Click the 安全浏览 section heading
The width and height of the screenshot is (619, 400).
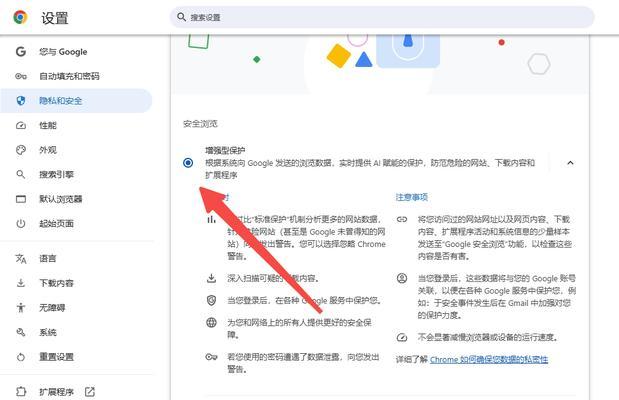coord(200,124)
